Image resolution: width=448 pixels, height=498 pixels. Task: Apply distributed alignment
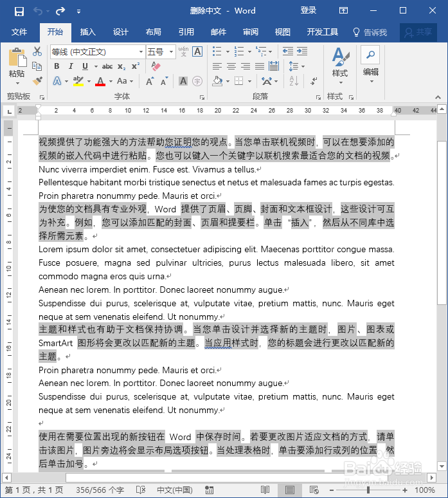pyautogui.click(x=274, y=66)
